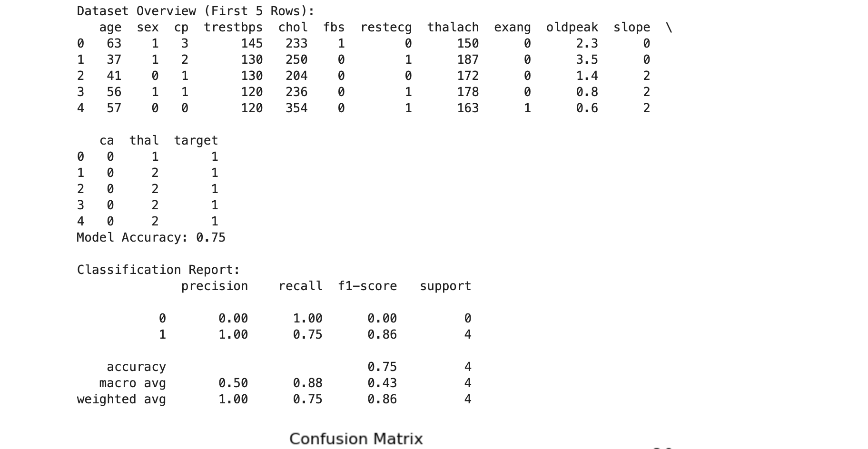Click the cholesterol value 354

click(296, 108)
